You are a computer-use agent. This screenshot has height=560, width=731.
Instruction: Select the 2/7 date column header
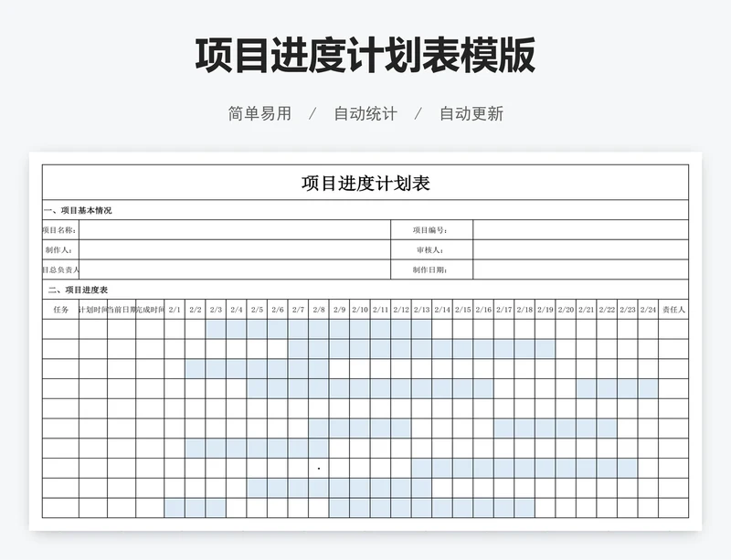pyautogui.click(x=298, y=310)
